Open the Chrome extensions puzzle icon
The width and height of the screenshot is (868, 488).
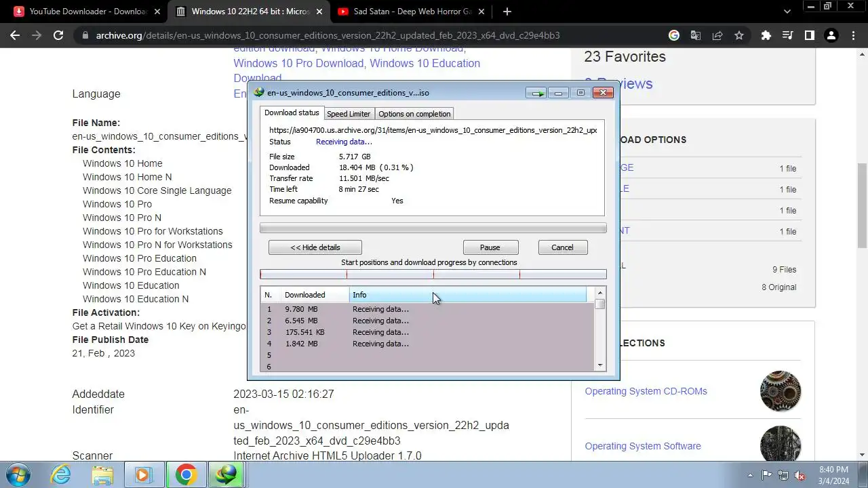pos(766,35)
